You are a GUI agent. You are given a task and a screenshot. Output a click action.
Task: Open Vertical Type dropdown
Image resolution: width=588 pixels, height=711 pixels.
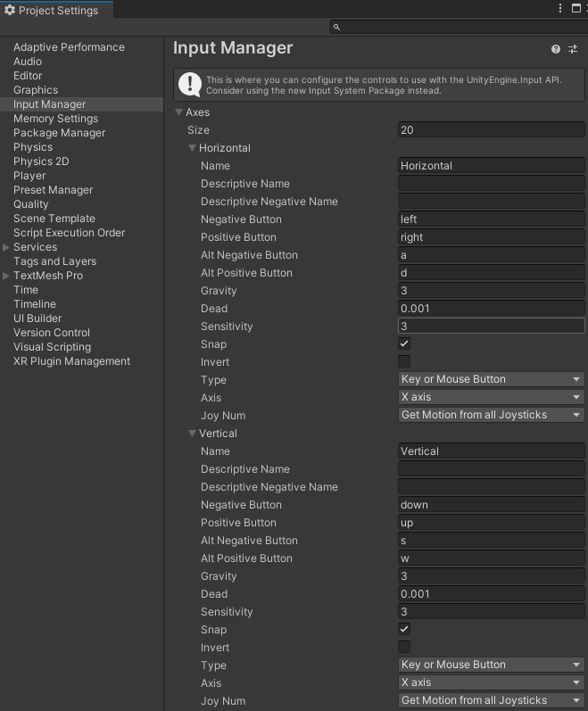click(x=491, y=665)
